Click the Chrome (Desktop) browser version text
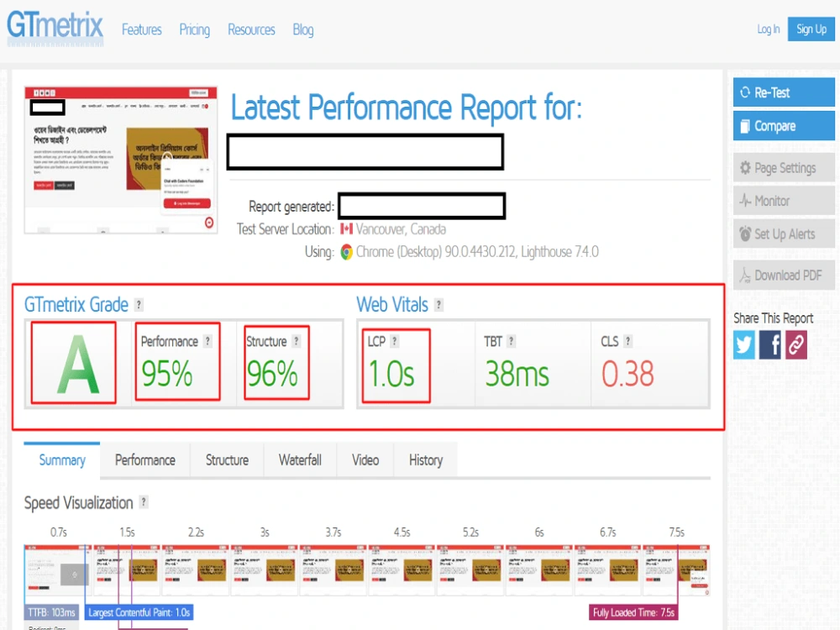The height and width of the screenshot is (630, 840). (477, 252)
